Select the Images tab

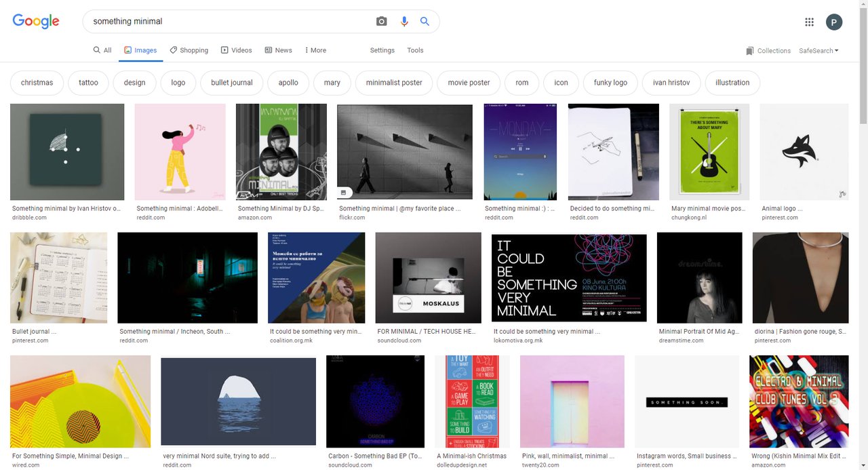click(x=140, y=50)
